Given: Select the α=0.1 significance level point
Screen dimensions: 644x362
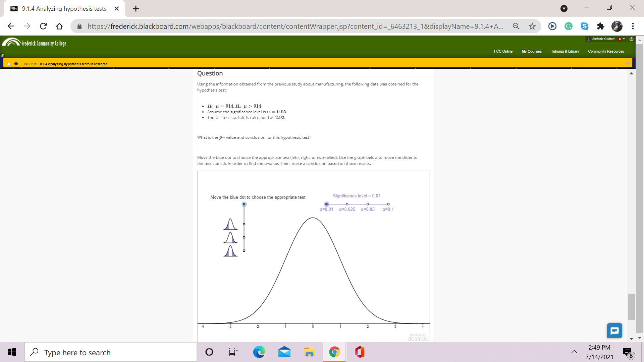Looking at the screenshot, I should click(388, 204).
